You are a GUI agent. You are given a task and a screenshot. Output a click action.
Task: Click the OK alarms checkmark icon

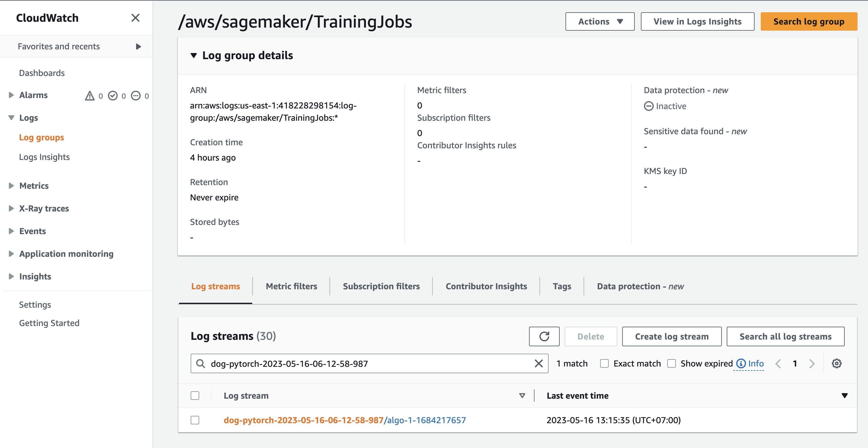click(x=112, y=96)
